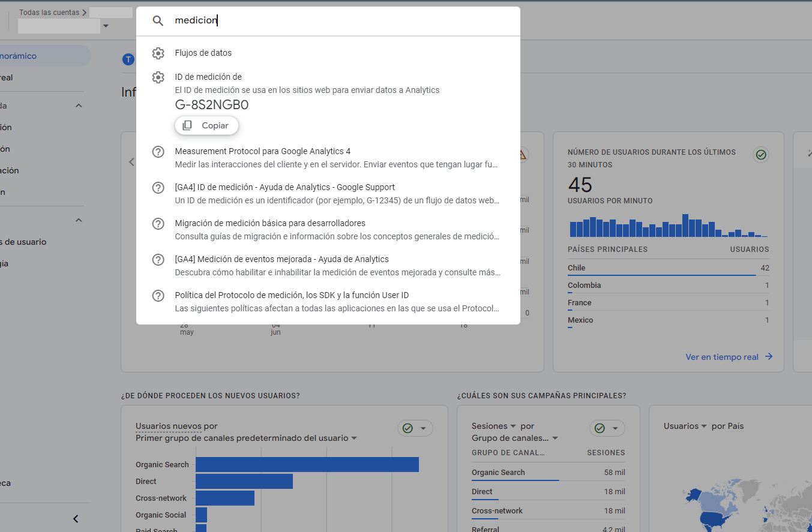Click the Mexico country row
Image resolution: width=812 pixels, height=532 pixels.
pyautogui.click(x=668, y=320)
